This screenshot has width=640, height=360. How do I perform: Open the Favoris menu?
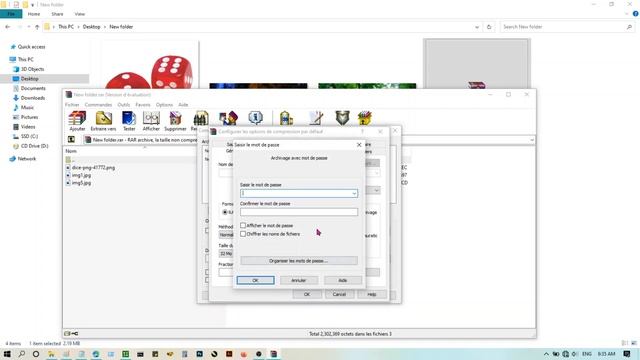click(x=143, y=105)
